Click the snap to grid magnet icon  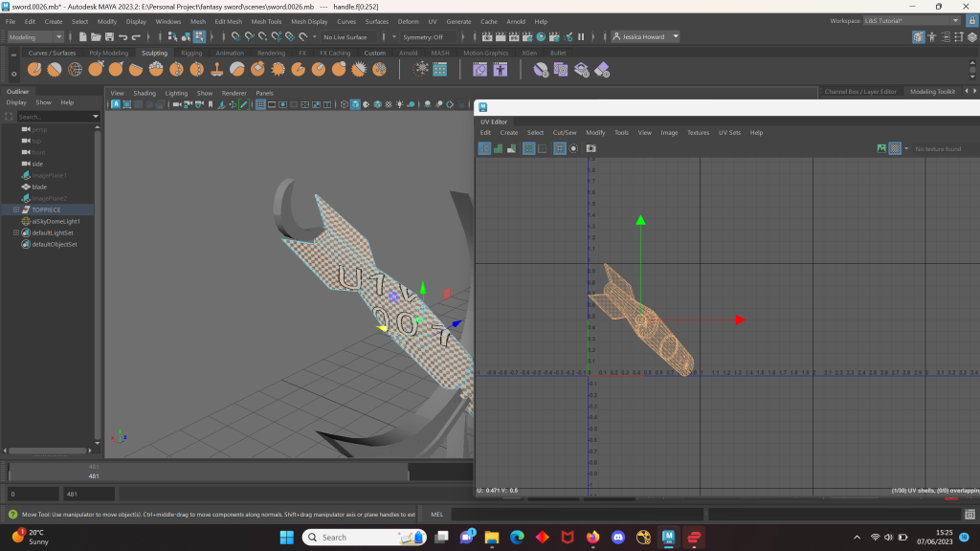point(235,37)
